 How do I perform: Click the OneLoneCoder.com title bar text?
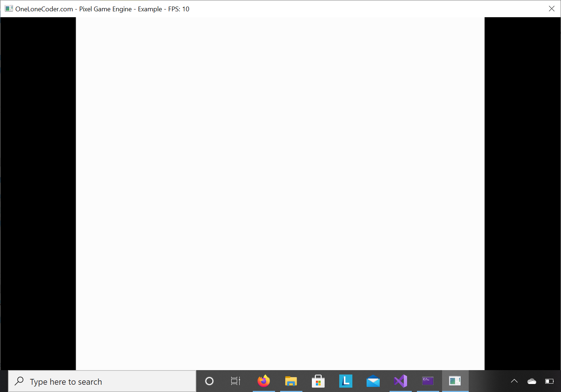coord(44,9)
